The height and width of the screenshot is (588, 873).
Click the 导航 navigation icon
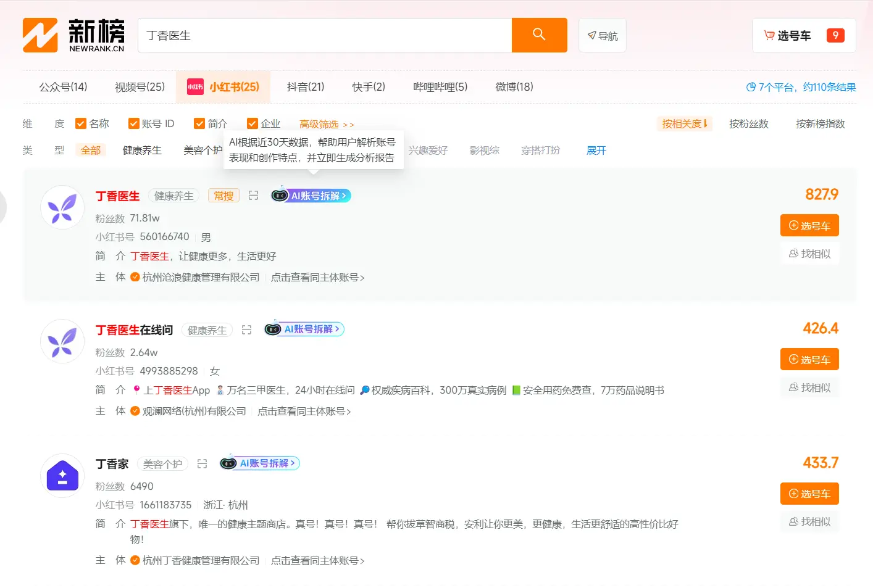[x=602, y=35]
